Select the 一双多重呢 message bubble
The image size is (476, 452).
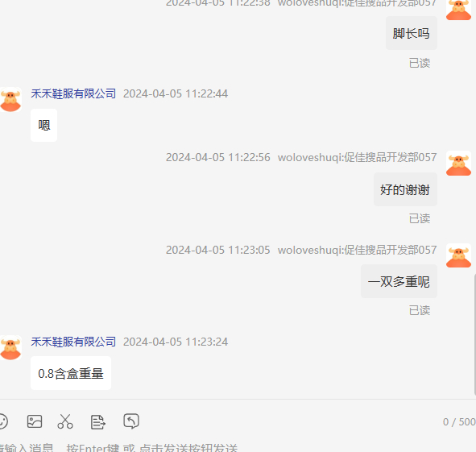399,281
